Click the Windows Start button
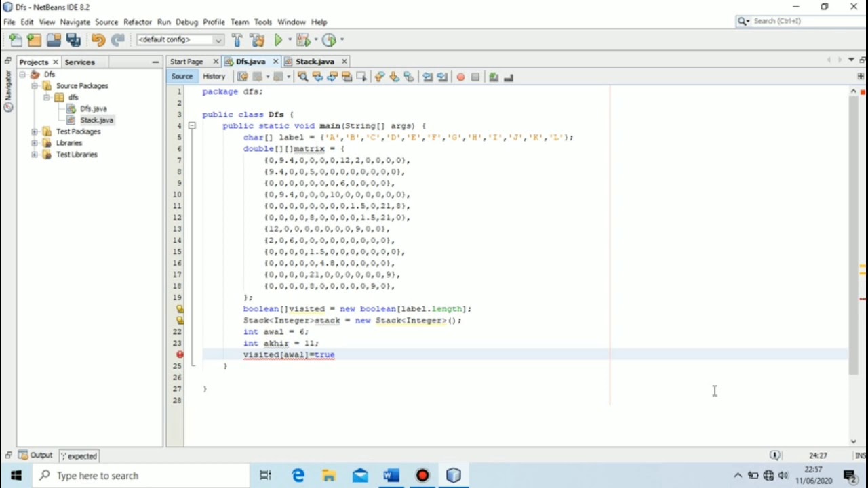Screen dimensions: 868x488 pyautogui.click(x=16, y=475)
